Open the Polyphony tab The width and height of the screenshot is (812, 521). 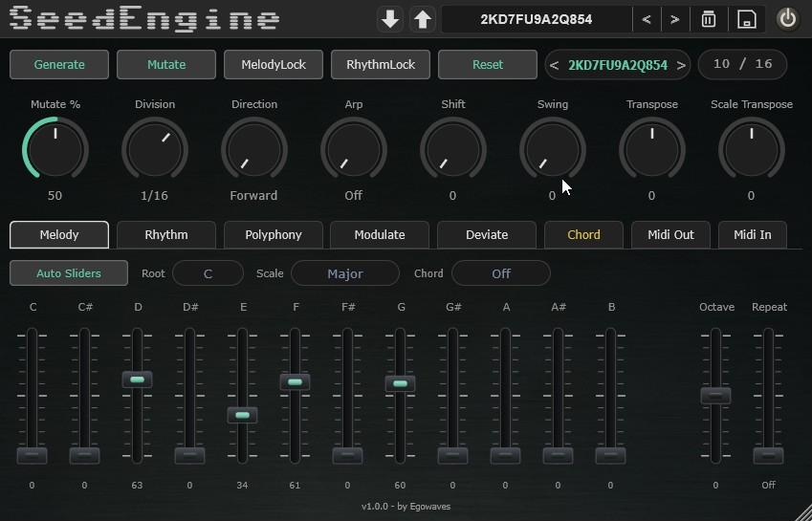274,235
